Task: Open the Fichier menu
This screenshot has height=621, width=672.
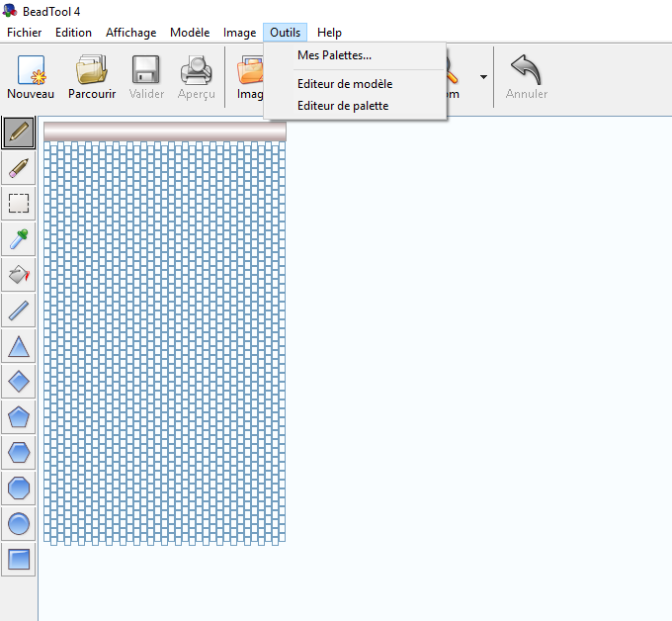Action: [25, 33]
